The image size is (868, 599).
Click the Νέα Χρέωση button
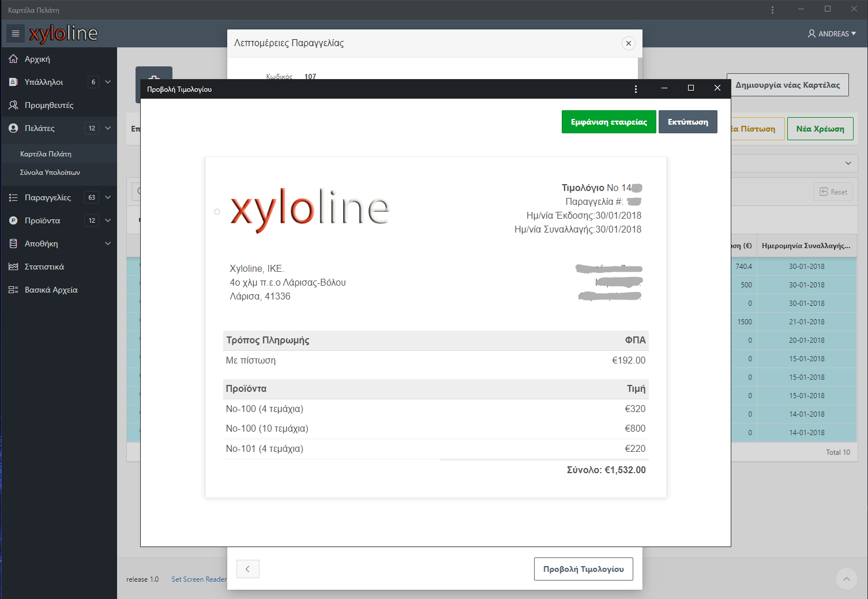[820, 129]
